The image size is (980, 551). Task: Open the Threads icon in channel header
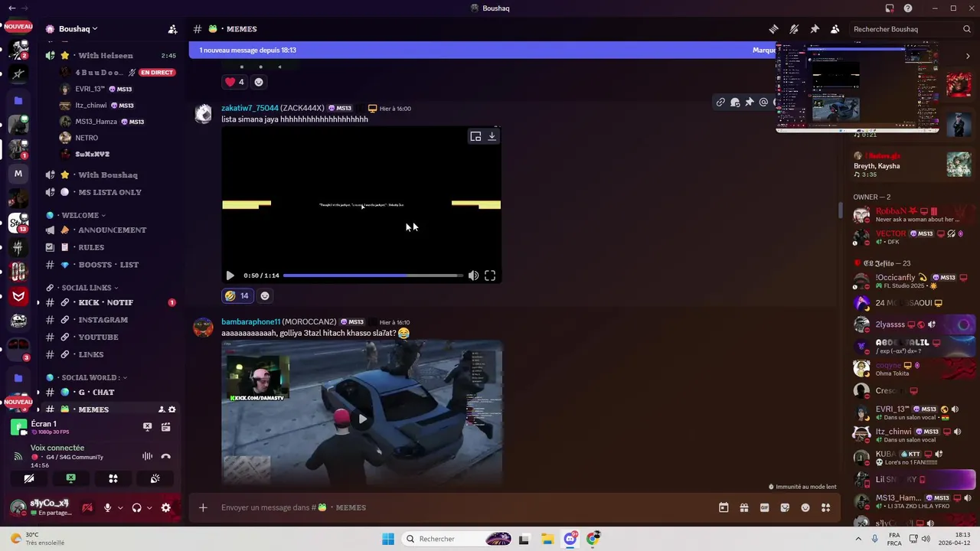(x=774, y=29)
